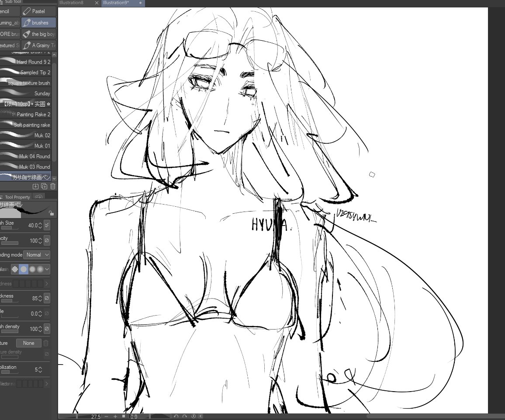Viewport: 505px width, 420px height.
Task: Open the Tool Property panel menu icon
Action: coord(1,197)
